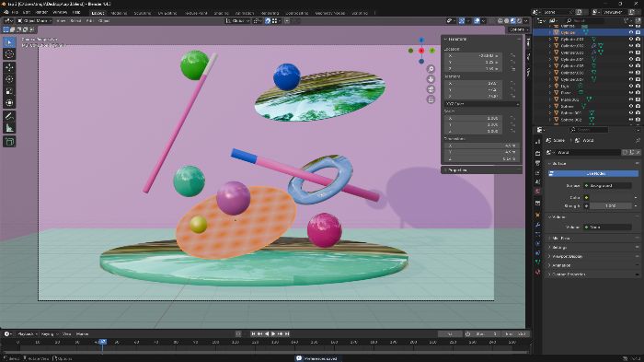
Task: Jump to the timeline start frame
Action: [x=253, y=333]
